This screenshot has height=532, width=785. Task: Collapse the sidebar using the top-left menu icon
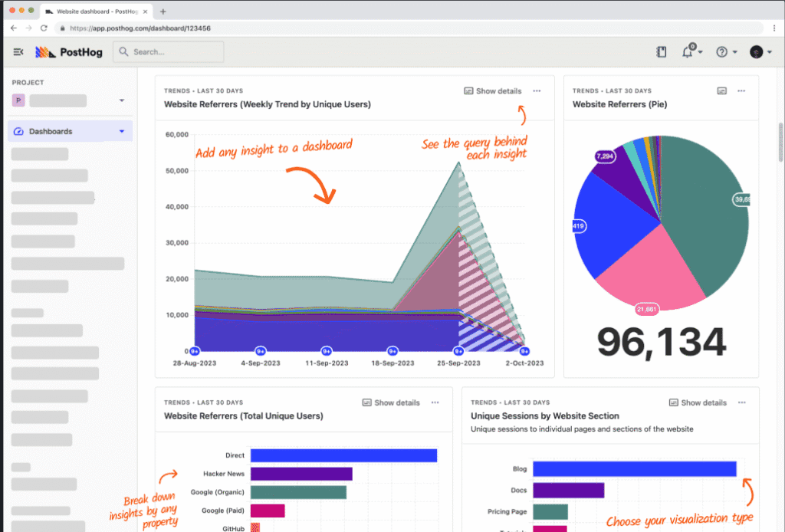[x=18, y=52]
